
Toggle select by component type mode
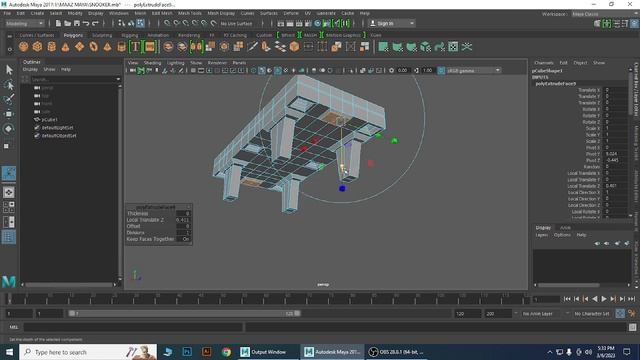[140, 24]
